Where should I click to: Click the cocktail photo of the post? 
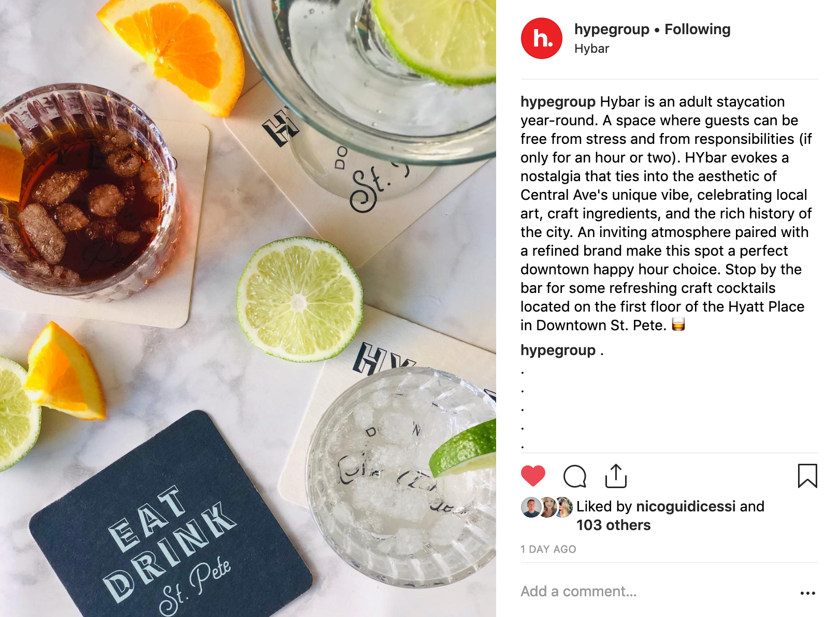pos(248,308)
